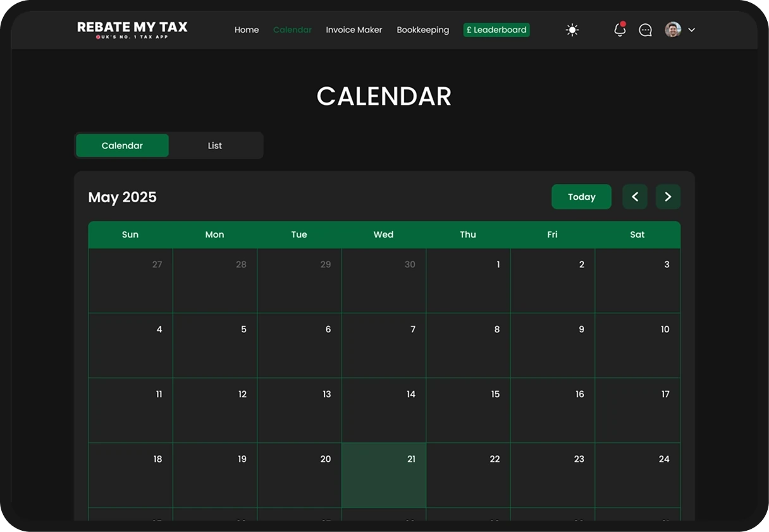Click the Today button
The width and height of the screenshot is (769, 532).
coord(581,196)
